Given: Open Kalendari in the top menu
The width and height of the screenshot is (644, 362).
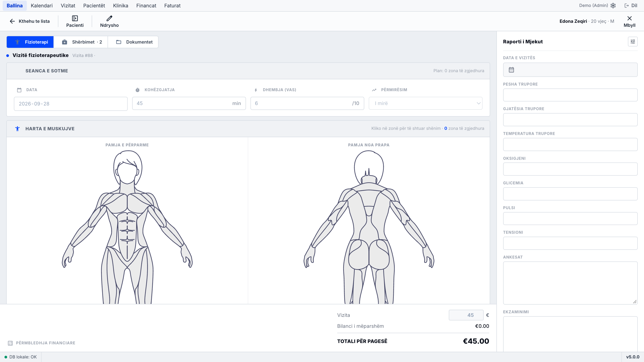Looking at the screenshot, I should tap(42, 6).
